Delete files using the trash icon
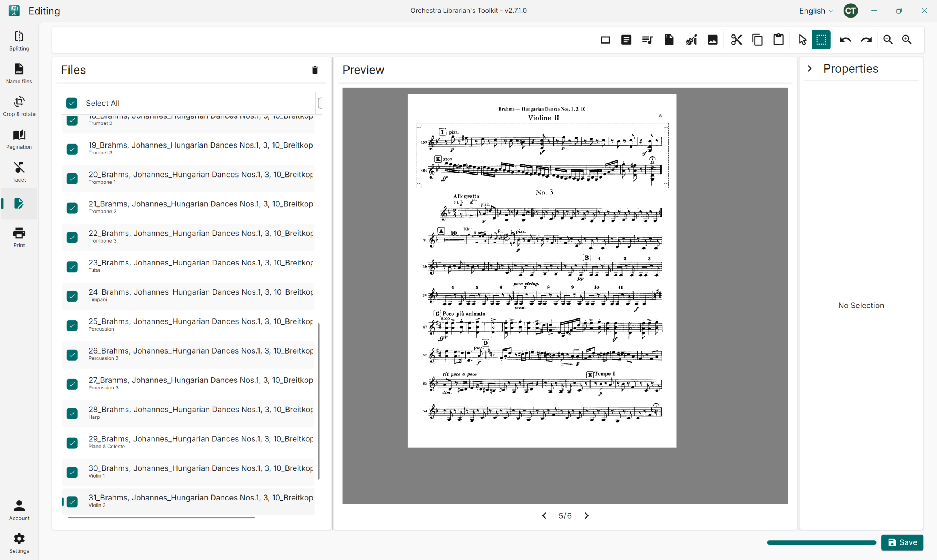937x560 pixels. pyautogui.click(x=315, y=70)
